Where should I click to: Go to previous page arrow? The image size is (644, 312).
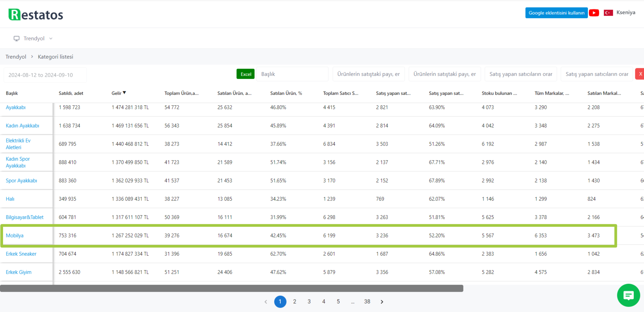pos(266,301)
